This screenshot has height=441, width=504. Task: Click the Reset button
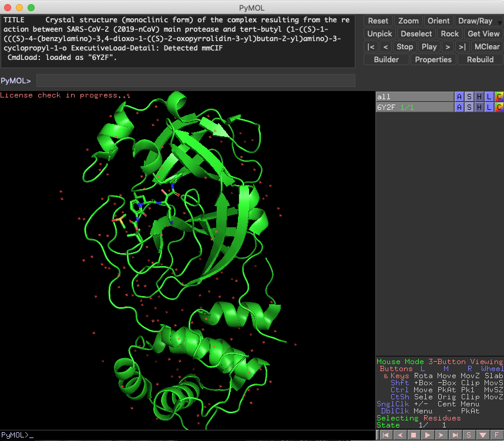[x=378, y=21]
